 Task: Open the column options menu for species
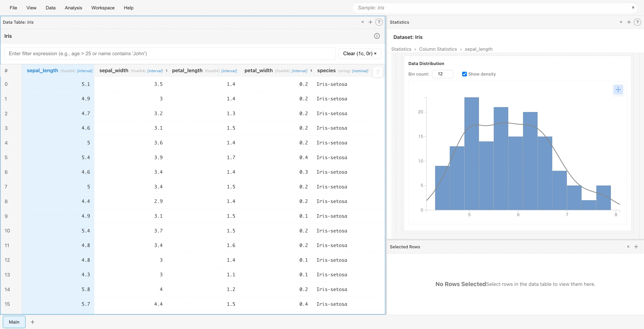click(x=377, y=72)
